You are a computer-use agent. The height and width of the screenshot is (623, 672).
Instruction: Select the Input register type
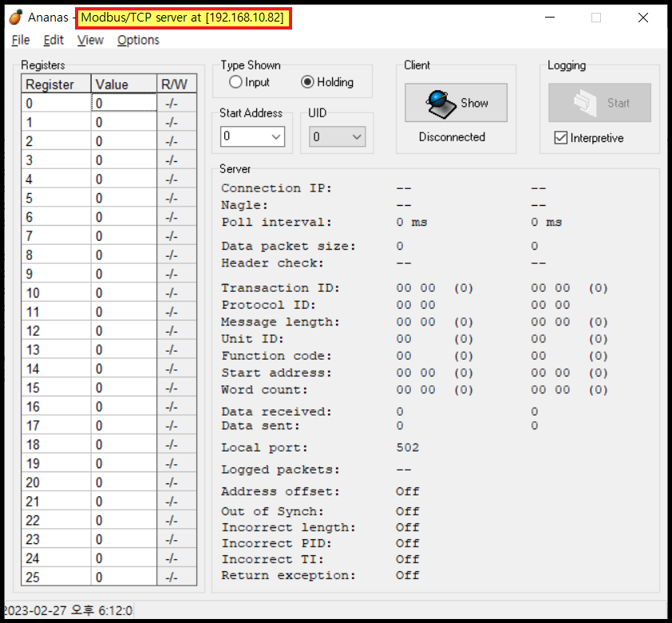pos(236,82)
